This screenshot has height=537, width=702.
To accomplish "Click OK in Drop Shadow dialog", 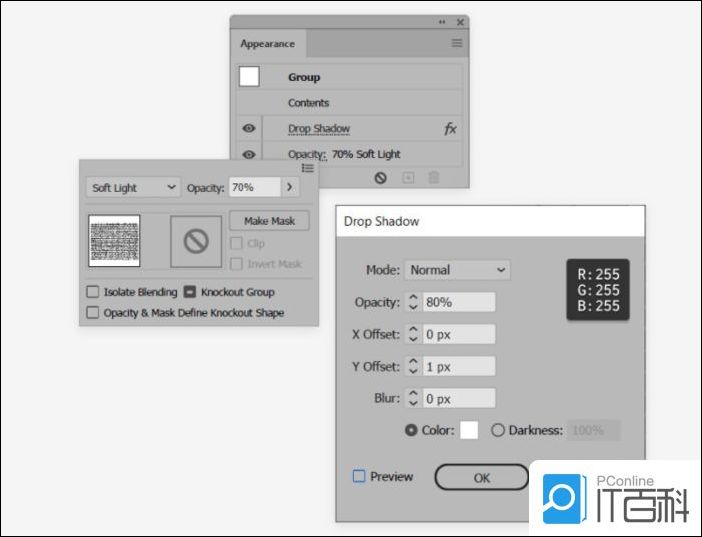I will (x=482, y=477).
